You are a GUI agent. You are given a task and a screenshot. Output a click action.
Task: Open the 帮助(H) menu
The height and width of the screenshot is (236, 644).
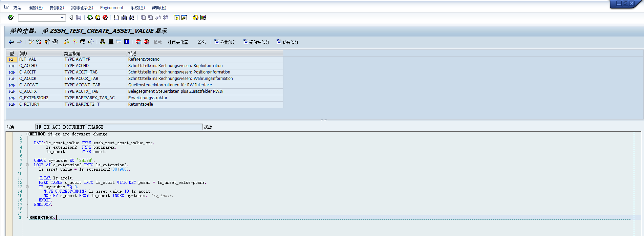[159, 8]
